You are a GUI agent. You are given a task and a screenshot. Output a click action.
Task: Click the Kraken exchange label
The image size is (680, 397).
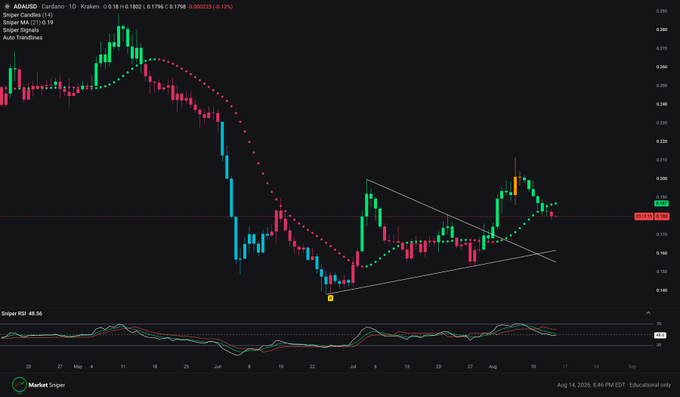pyautogui.click(x=90, y=7)
